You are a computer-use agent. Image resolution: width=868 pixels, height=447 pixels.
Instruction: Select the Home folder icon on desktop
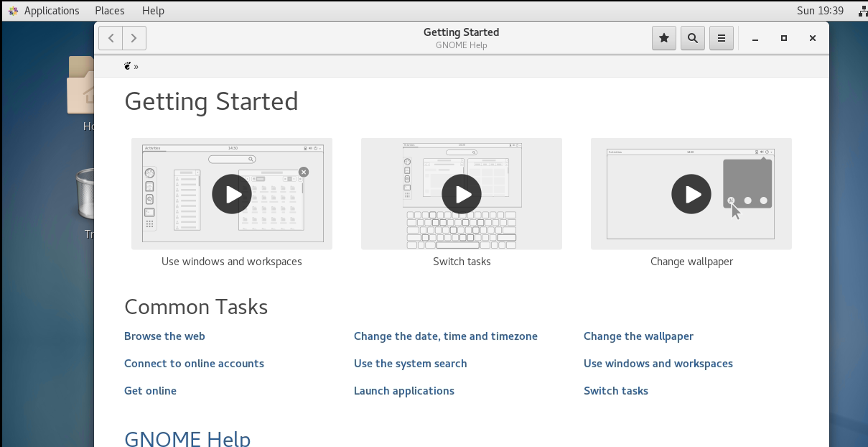pyautogui.click(x=80, y=86)
